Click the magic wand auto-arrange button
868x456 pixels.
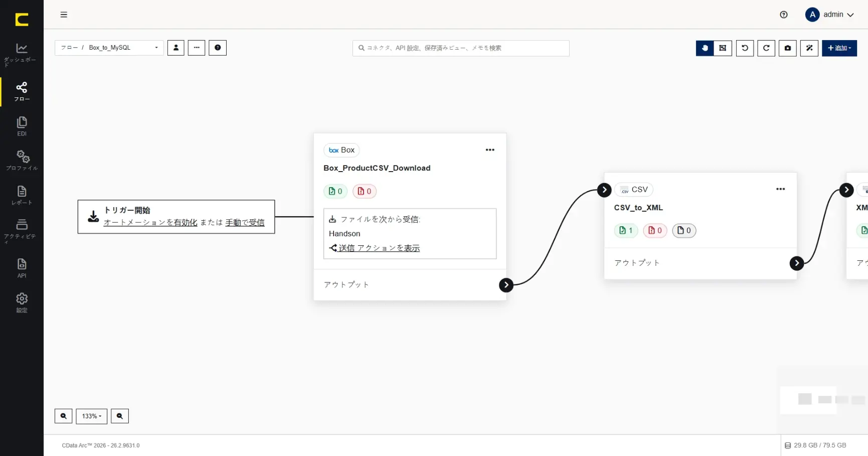pyautogui.click(x=809, y=48)
